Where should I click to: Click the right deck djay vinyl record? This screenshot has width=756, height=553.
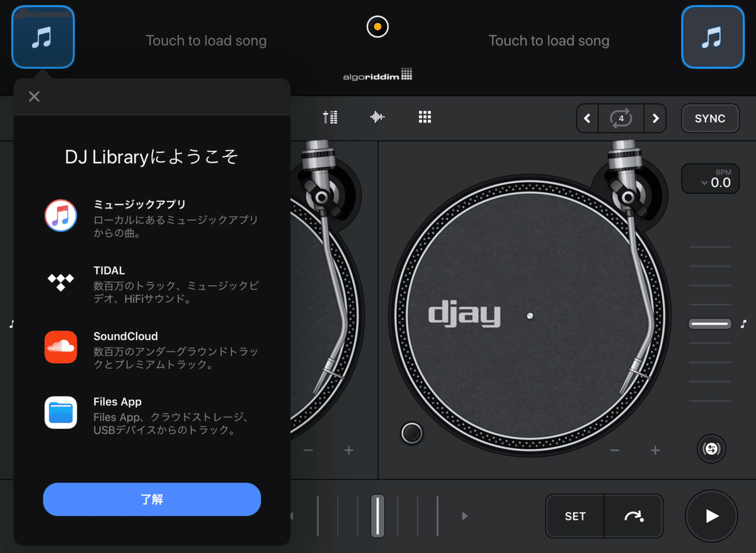(x=529, y=315)
